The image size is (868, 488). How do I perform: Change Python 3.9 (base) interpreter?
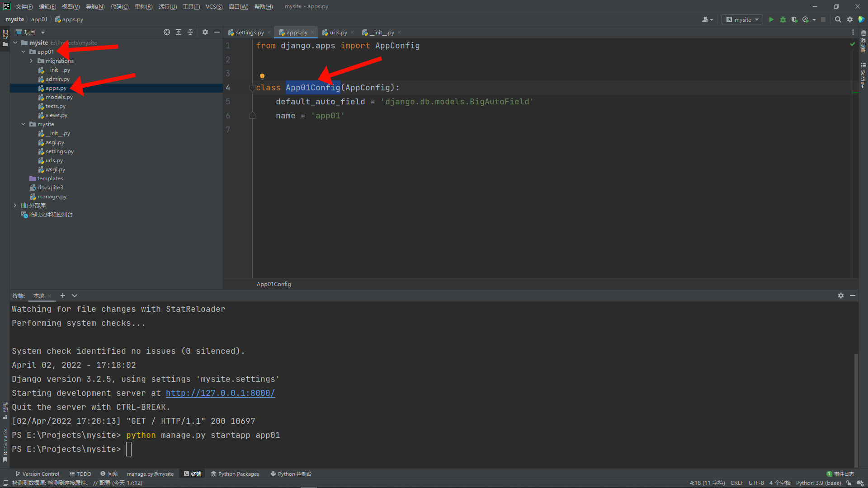point(818,483)
